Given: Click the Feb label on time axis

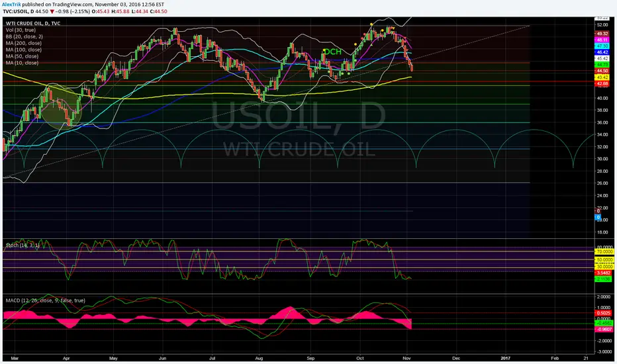Looking at the screenshot, I should click(555, 358).
